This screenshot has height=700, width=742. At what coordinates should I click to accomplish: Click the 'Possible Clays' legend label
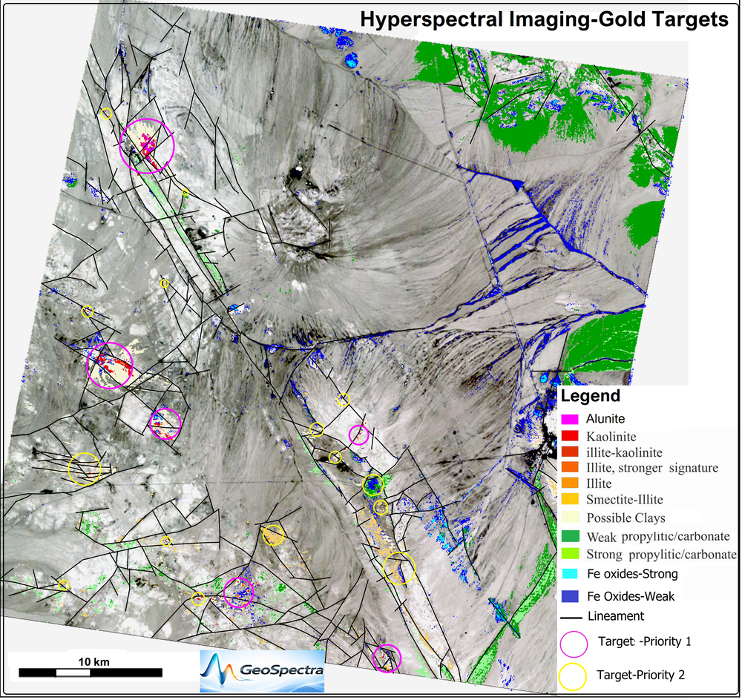[x=626, y=518]
